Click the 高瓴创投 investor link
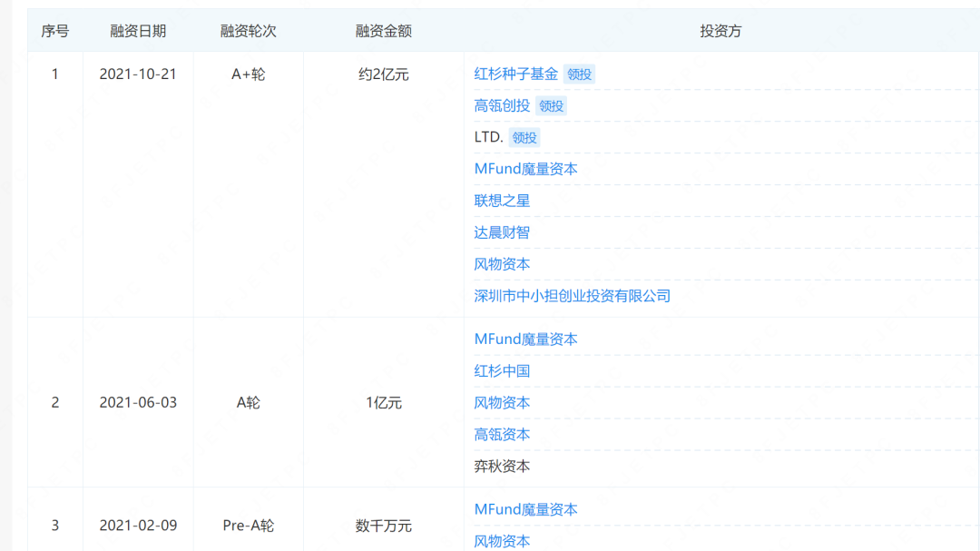The image size is (980, 551). point(502,106)
